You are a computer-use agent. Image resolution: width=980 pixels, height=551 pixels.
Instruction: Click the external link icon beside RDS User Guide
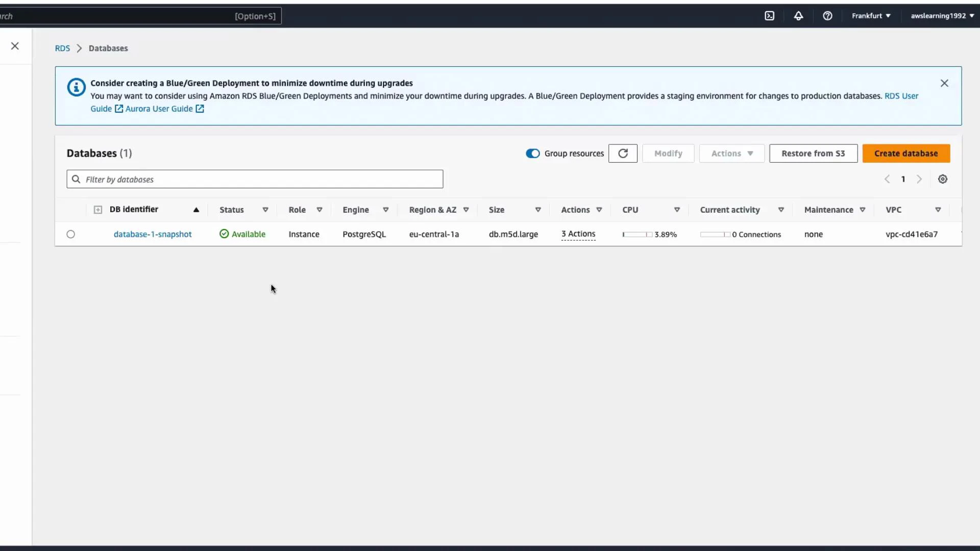(118, 109)
